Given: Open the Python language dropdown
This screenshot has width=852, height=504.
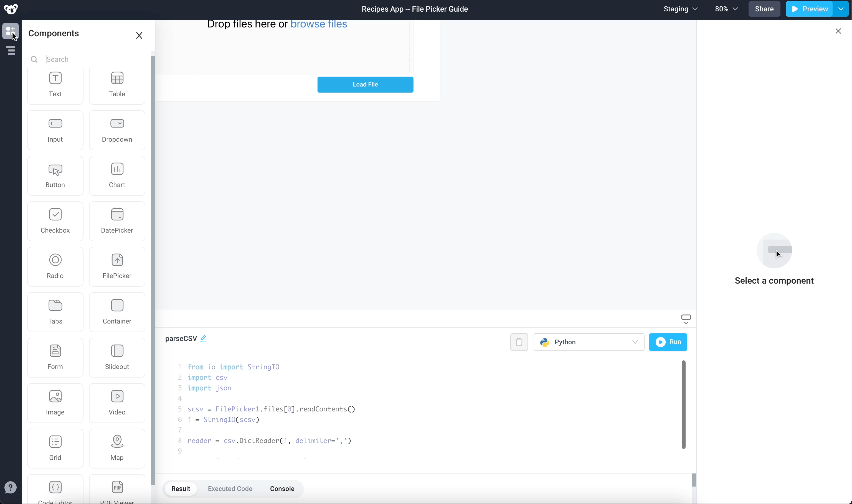Looking at the screenshot, I should click(588, 342).
